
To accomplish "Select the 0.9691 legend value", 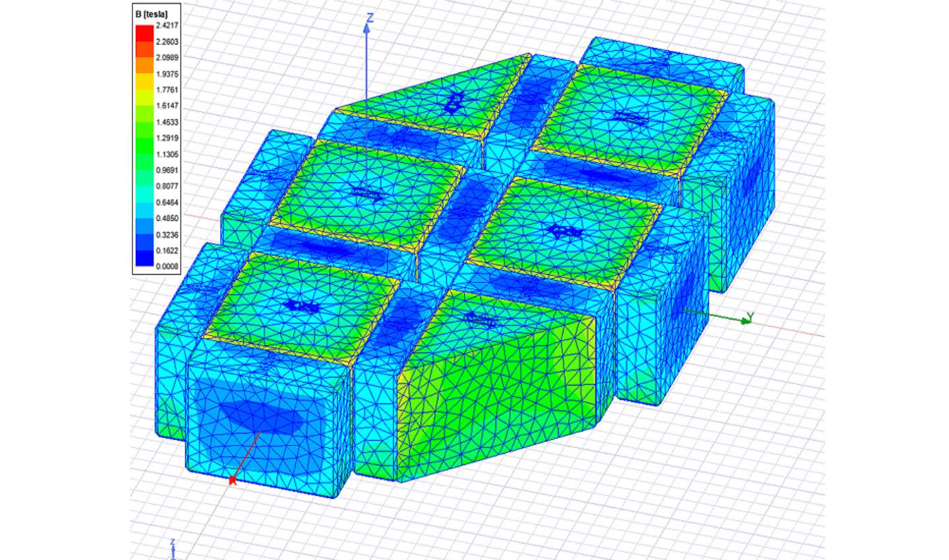I will pos(167,170).
